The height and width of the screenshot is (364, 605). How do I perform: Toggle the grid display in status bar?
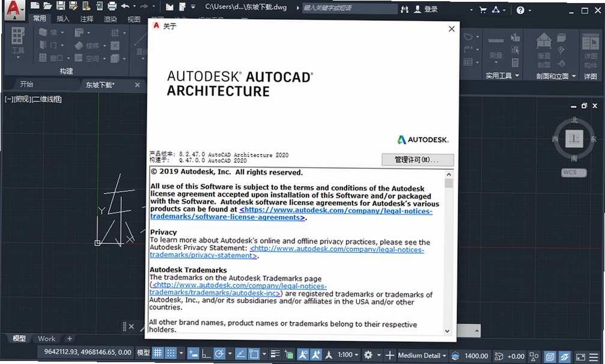click(x=157, y=353)
